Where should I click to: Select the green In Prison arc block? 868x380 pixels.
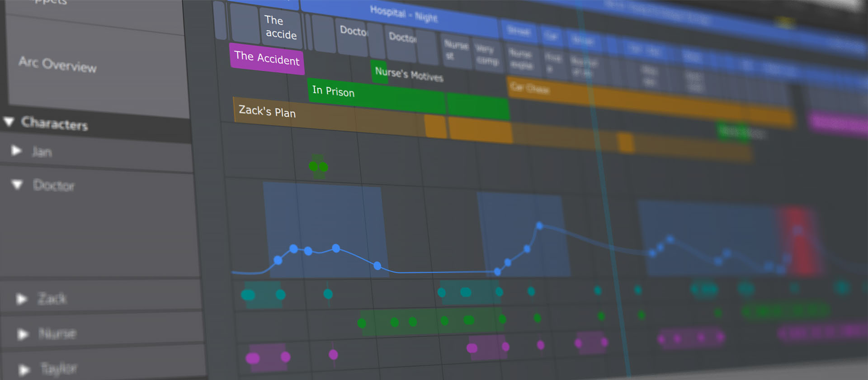[x=375, y=96]
